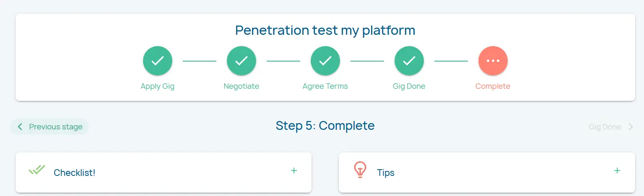Click the Tips card title text
Image resolution: width=644 pixels, height=196 pixels.
(386, 173)
